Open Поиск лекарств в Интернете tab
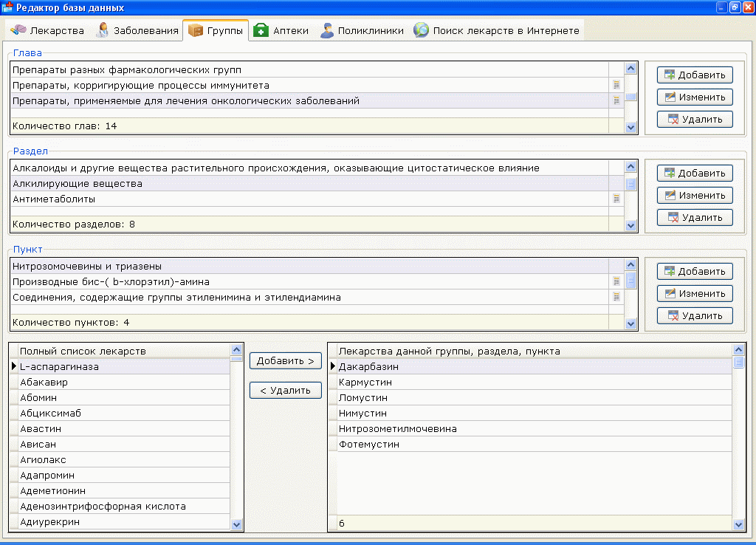The image size is (756, 545). (x=497, y=30)
